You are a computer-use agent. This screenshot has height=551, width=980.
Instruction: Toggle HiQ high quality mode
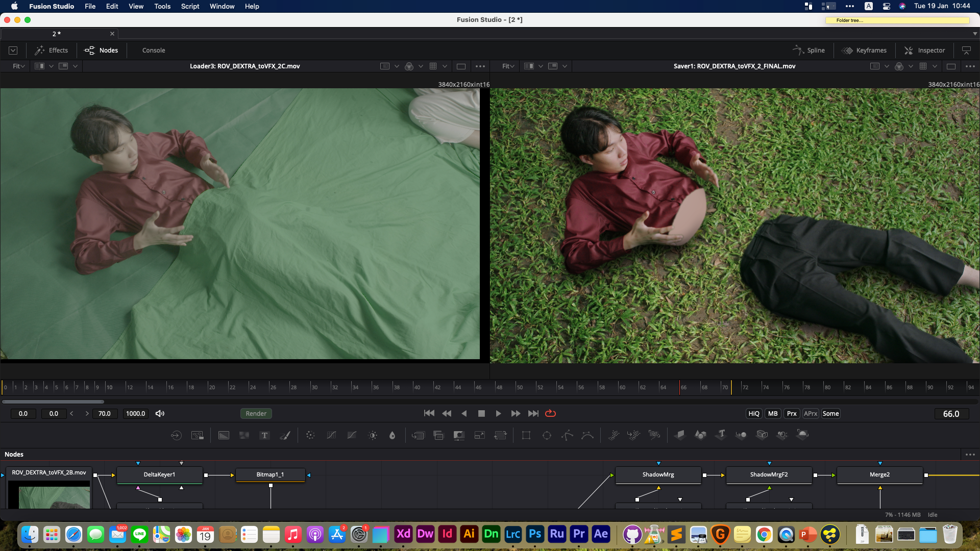coord(754,414)
